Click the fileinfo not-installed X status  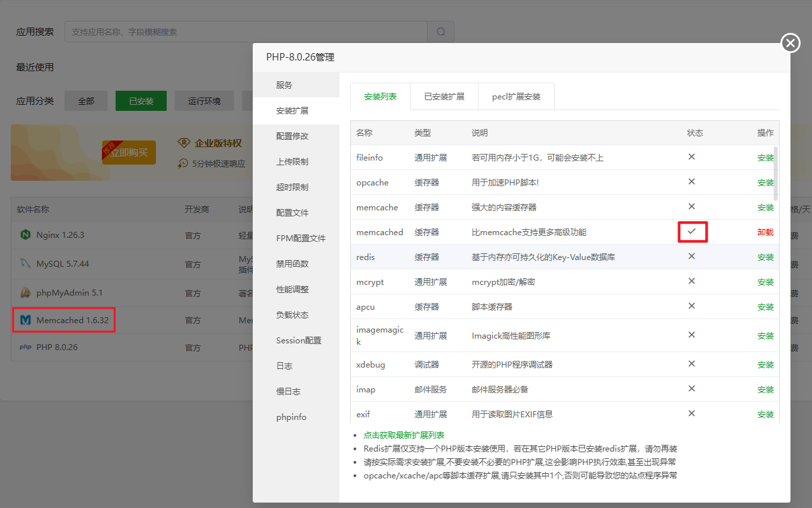point(692,157)
